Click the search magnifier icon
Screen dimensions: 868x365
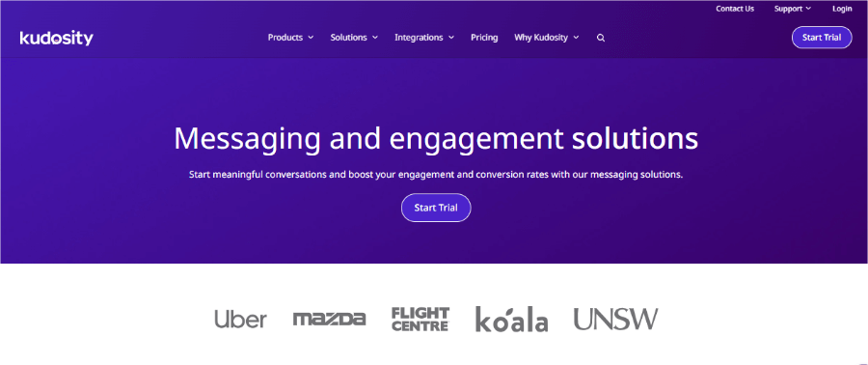[601, 39]
